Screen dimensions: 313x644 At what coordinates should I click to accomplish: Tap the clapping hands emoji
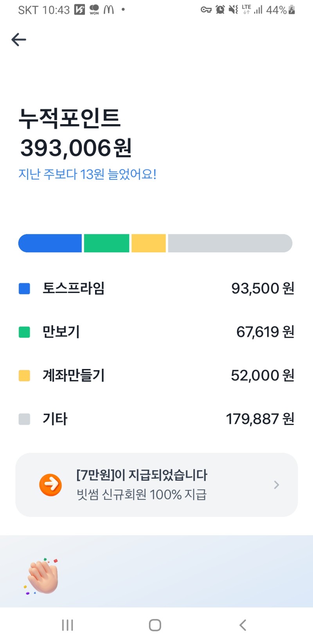43,577
